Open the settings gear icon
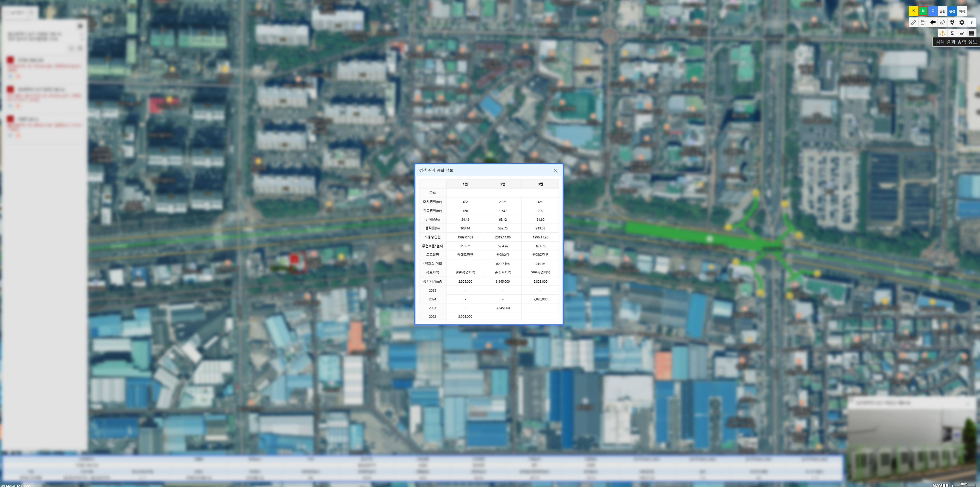The height and width of the screenshot is (487, 980). click(962, 23)
